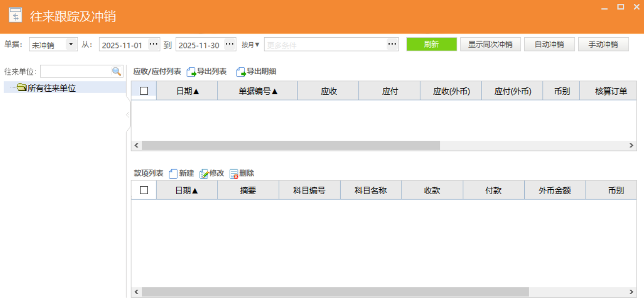The height and width of the screenshot is (301, 644).
Task: Open the end date picker via its ... icon
Action: [229, 44]
